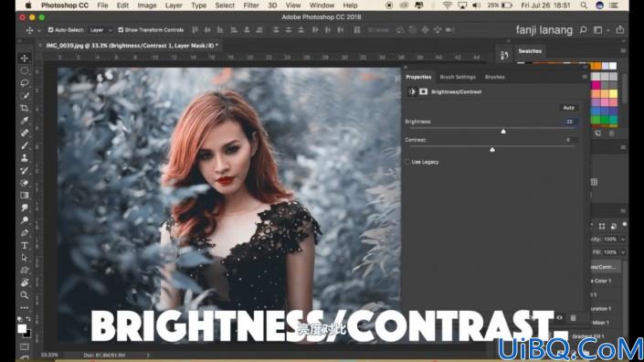
Task: Select the Path Selection tool
Action: coord(25,258)
